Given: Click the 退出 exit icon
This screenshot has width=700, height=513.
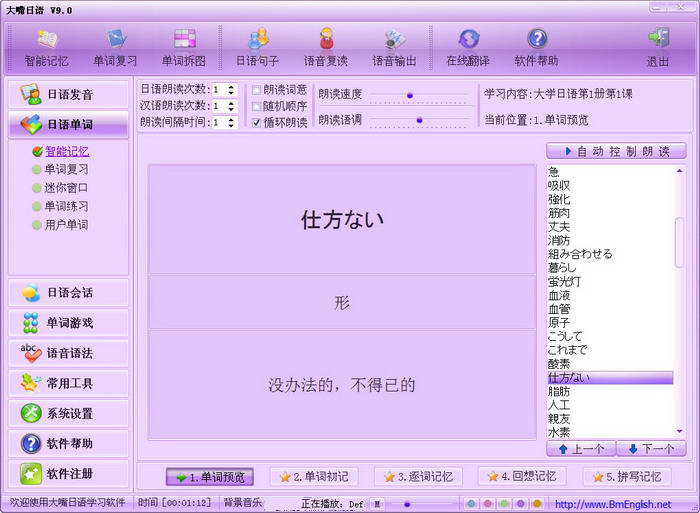Looking at the screenshot, I should point(658,47).
